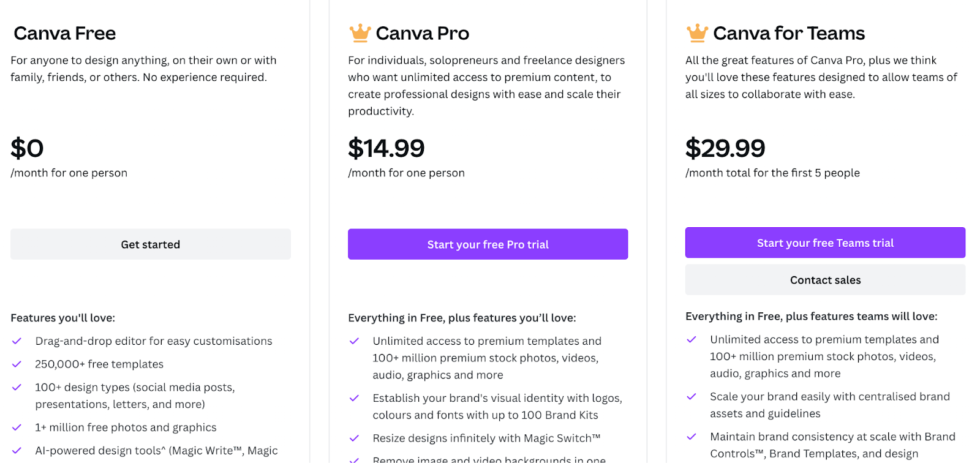The width and height of the screenshot is (980, 463).
Task: Click the AI-powered design tools feature text
Action: (156, 451)
